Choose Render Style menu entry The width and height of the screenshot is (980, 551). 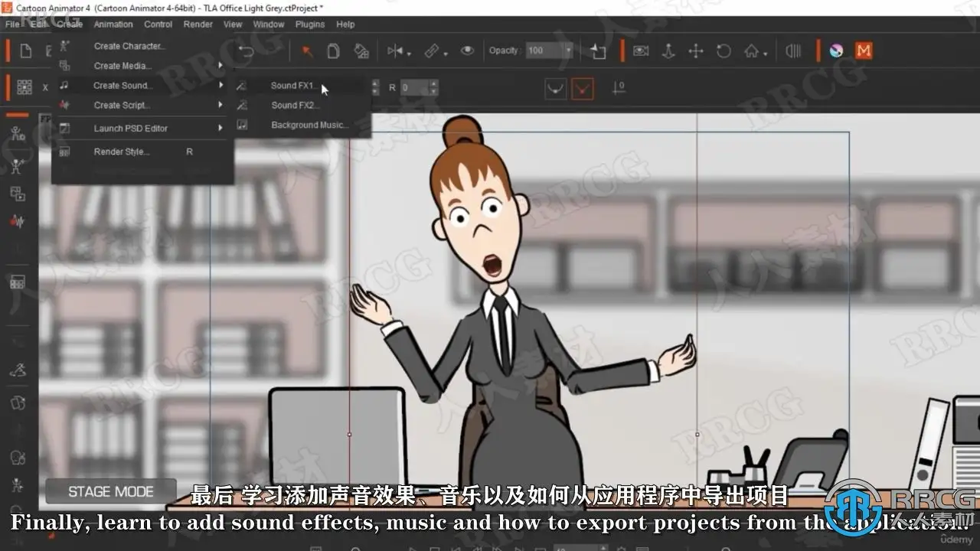[x=142, y=152]
